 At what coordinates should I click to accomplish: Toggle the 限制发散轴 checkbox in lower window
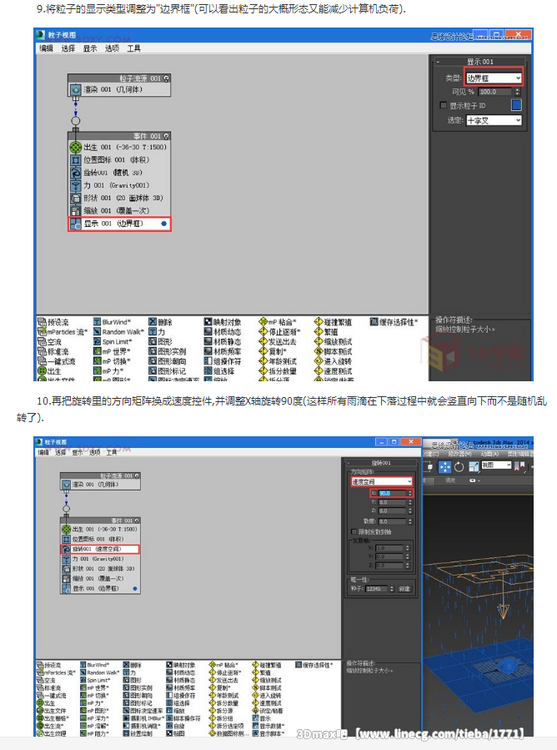(x=354, y=532)
